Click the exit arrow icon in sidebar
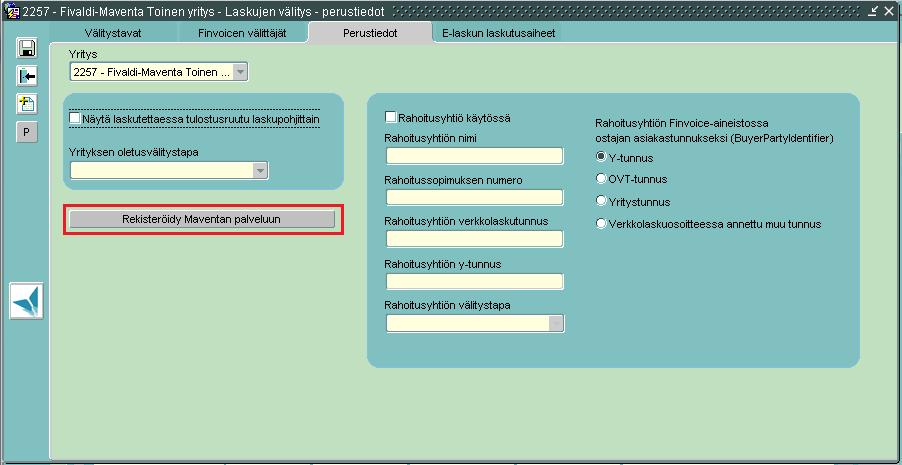The width and height of the screenshot is (902, 465). (x=26, y=76)
